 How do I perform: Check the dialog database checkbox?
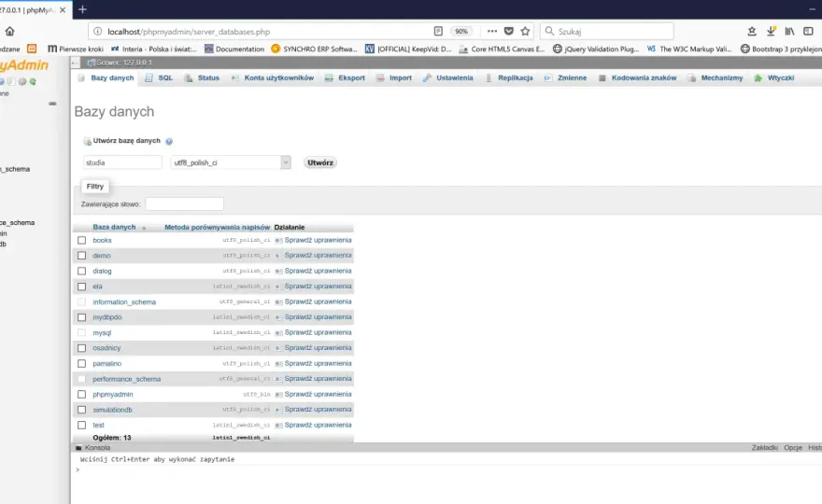point(82,271)
